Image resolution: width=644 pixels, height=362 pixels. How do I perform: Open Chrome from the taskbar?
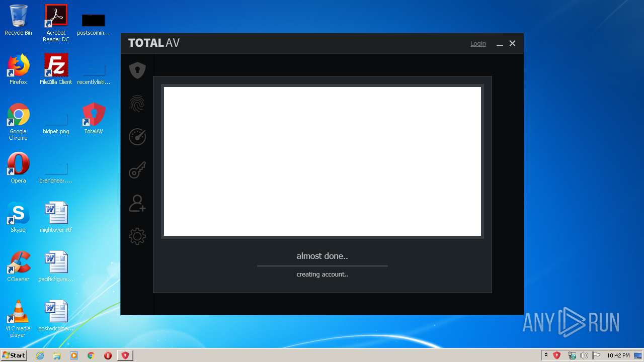pos(91,355)
